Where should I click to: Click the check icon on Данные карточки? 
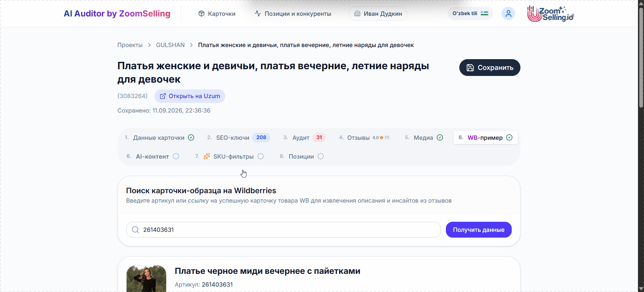[191, 137]
